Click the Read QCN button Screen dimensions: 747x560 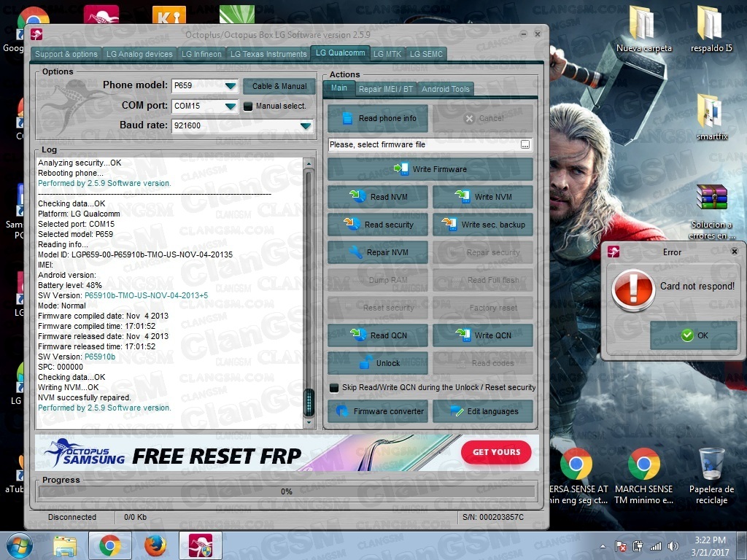(x=378, y=335)
